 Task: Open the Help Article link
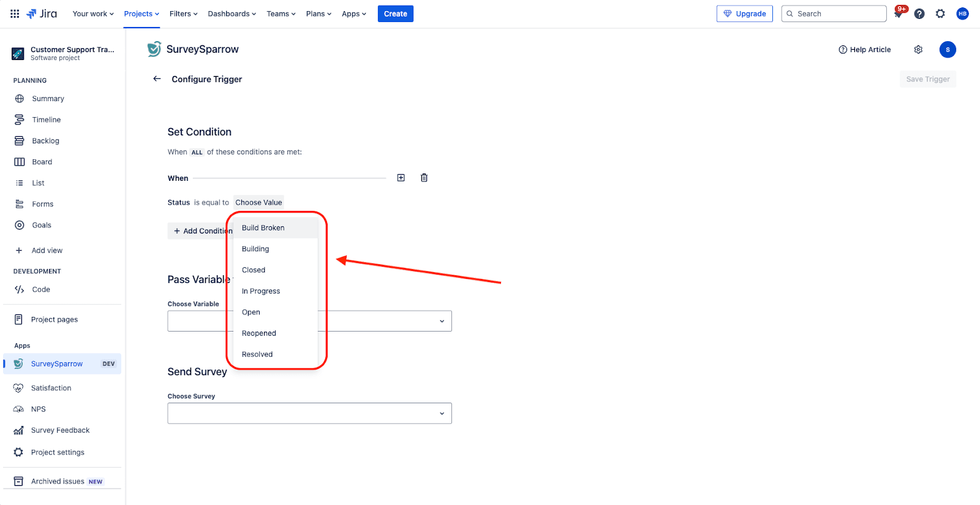click(864, 50)
